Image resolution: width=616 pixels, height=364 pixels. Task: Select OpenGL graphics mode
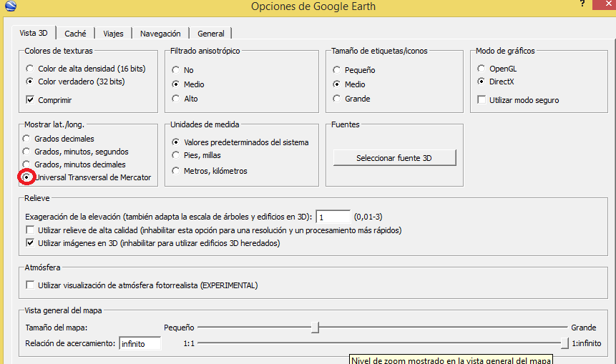tap(481, 69)
